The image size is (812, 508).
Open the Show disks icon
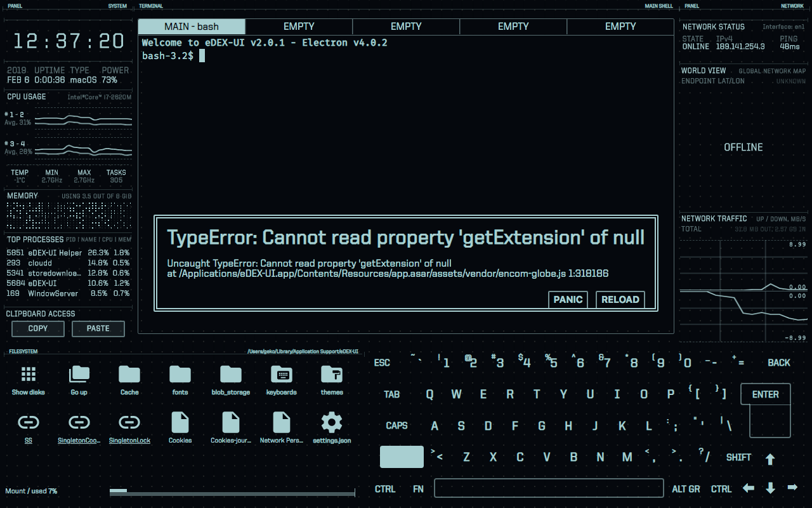click(x=29, y=374)
